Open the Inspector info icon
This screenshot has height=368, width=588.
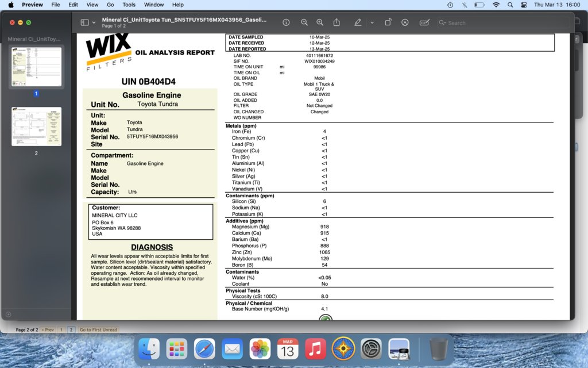286,22
